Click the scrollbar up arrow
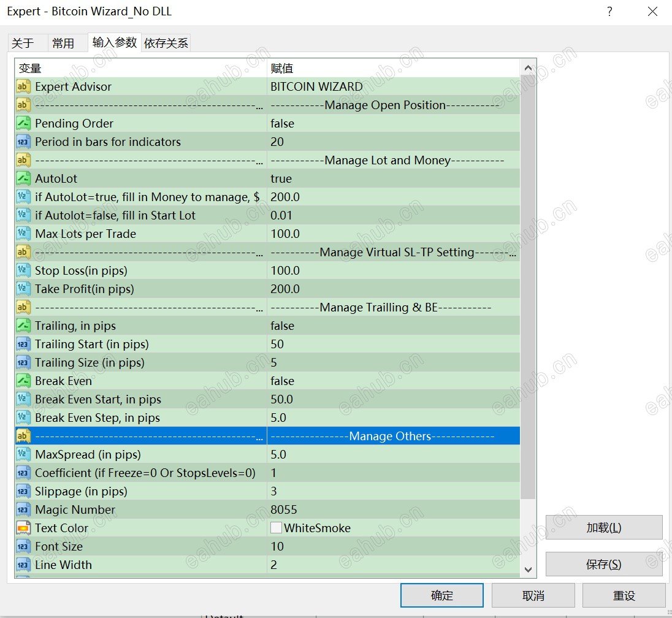Viewport: 672px width, 618px height. (x=528, y=67)
